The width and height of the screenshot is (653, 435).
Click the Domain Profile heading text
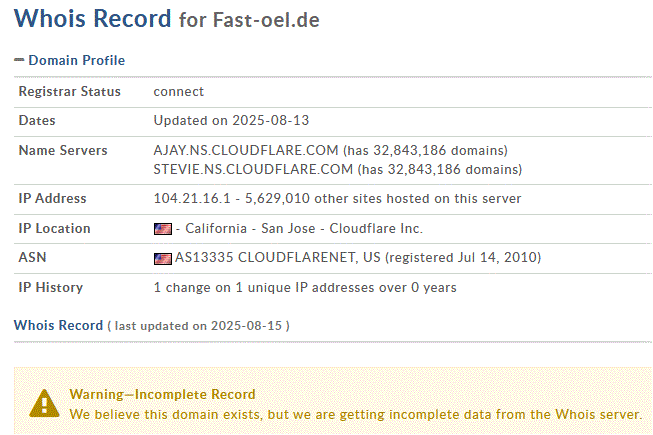tap(76, 61)
